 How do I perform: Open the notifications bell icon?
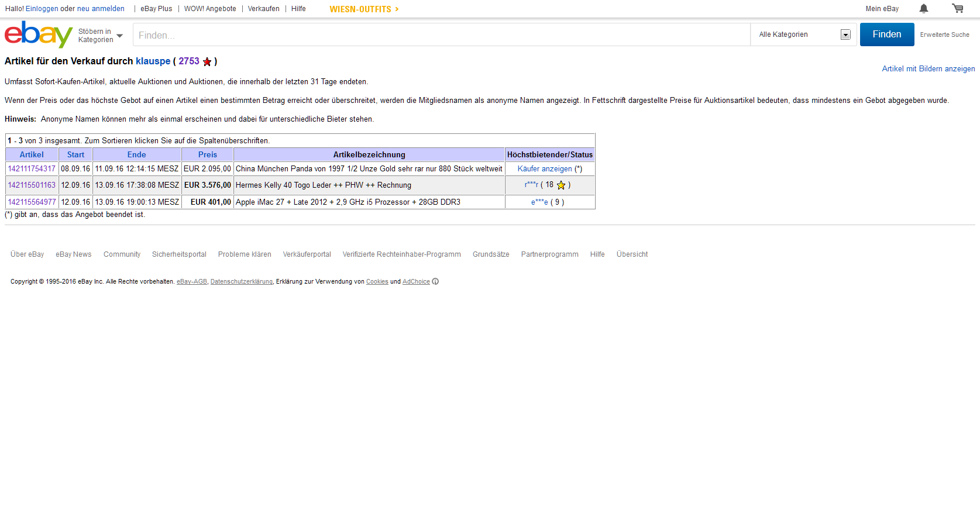tap(923, 8)
